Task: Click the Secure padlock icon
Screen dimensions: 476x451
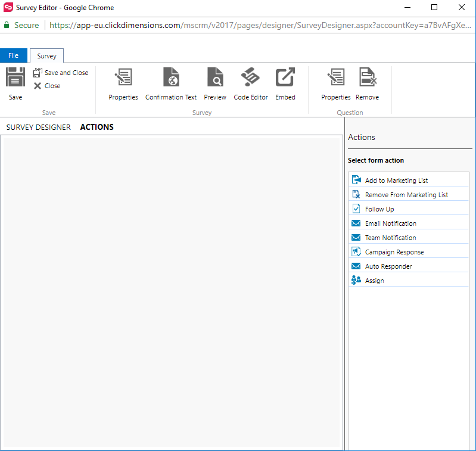Action: pyautogui.click(x=7, y=25)
